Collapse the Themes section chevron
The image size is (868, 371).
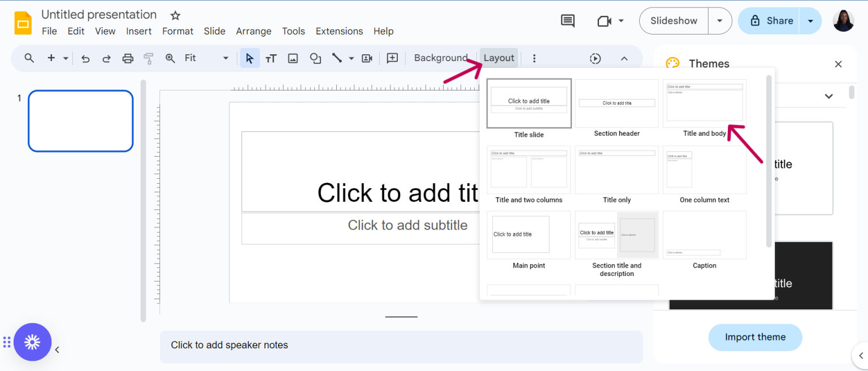pos(828,96)
